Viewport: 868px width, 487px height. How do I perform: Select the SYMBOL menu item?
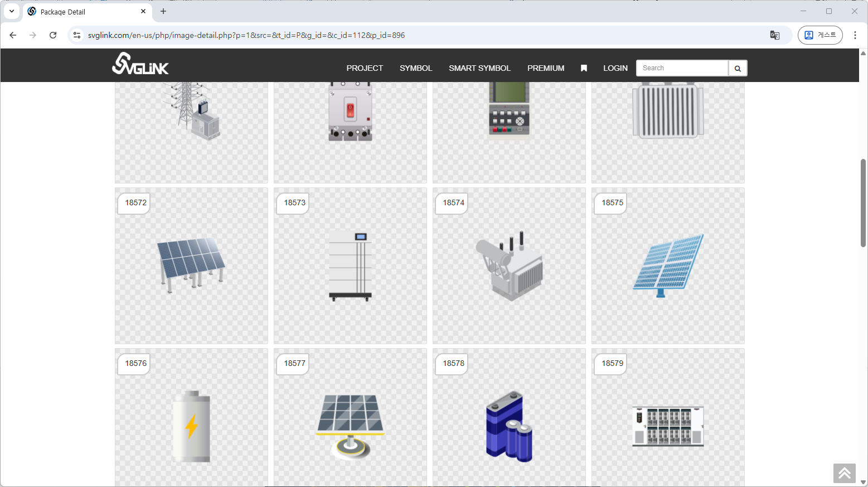(415, 68)
